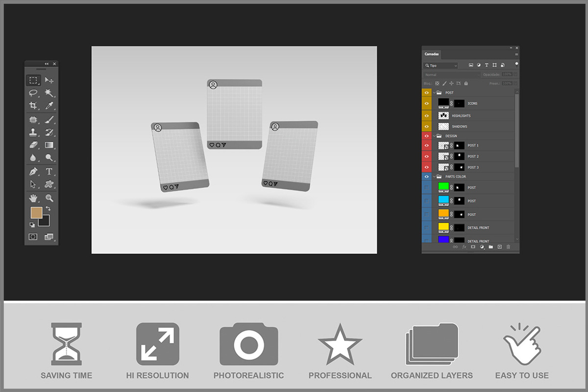The height and width of the screenshot is (392, 588).
Task: Hide the ICONS layer
Action: 427,103
